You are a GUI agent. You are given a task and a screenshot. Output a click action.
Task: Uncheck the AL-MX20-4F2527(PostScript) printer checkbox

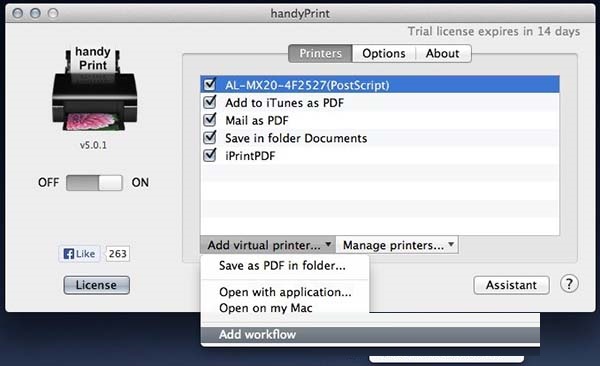pos(210,84)
